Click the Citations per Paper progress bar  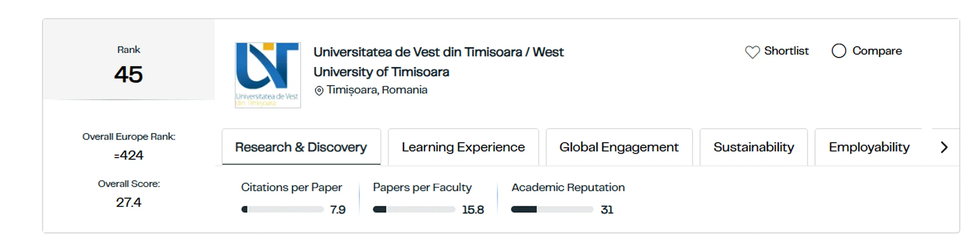[282, 210]
